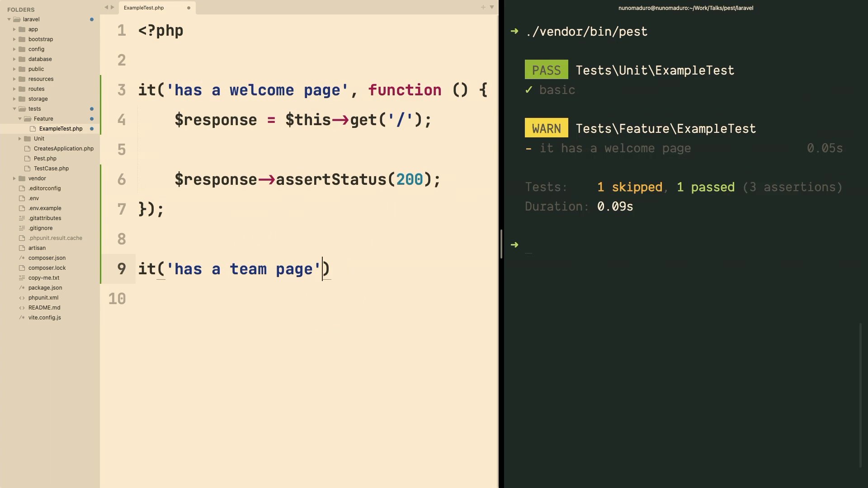Click the terminal prompt input line
Screen dimensions: 868x488
click(678, 245)
